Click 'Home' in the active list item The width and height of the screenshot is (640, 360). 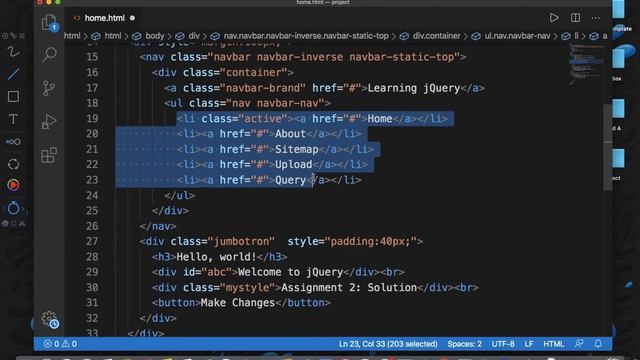click(x=380, y=119)
